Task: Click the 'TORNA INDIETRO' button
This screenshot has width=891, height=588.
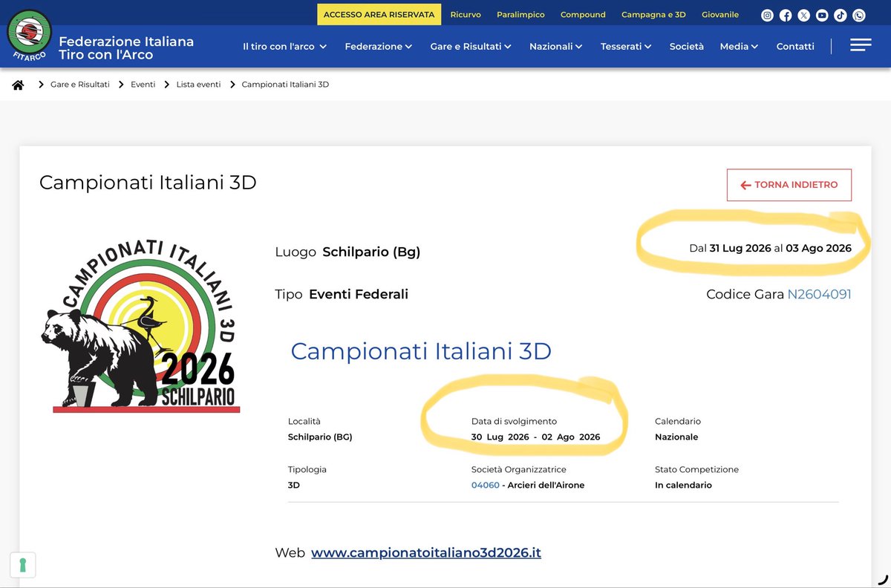Action: tap(789, 185)
